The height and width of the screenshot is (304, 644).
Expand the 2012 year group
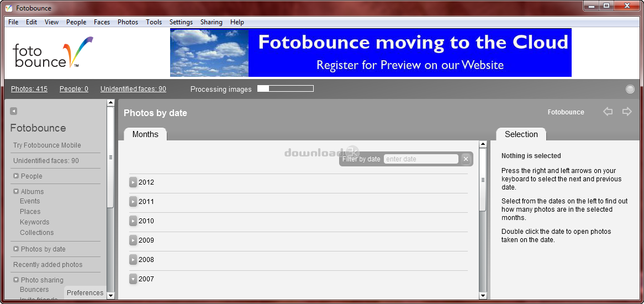(133, 182)
